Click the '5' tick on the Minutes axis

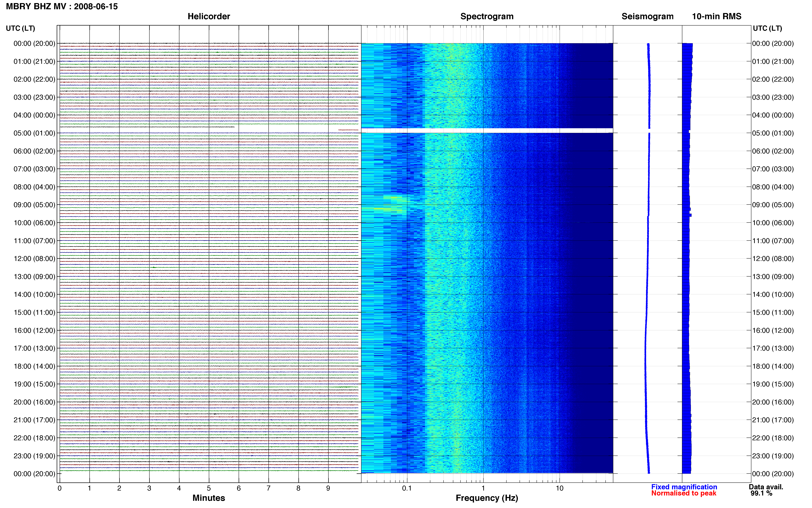click(x=209, y=488)
